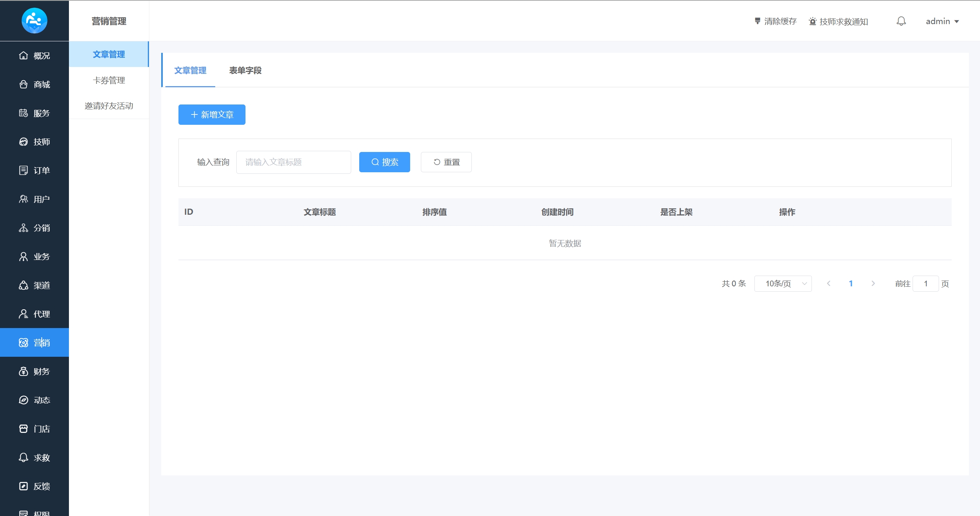Go to next page arrow

(873, 284)
